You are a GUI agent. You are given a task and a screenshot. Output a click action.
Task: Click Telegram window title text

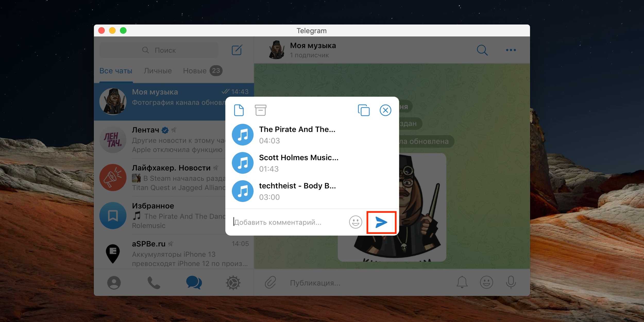click(311, 31)
